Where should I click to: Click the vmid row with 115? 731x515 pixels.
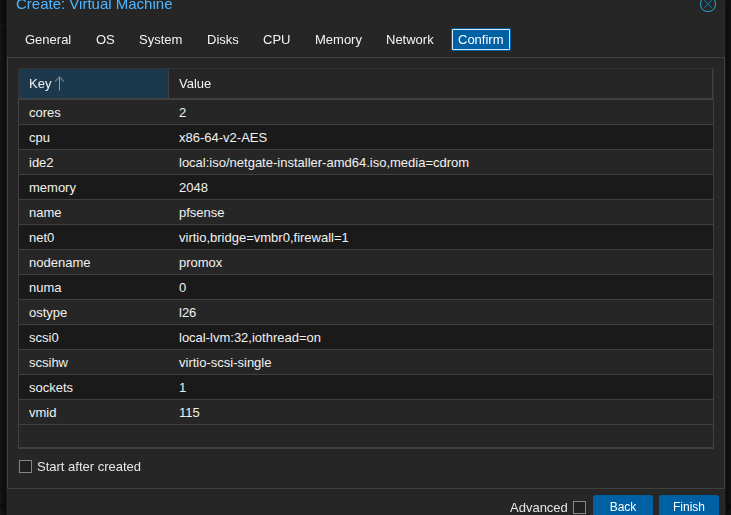tap(365, 412)
